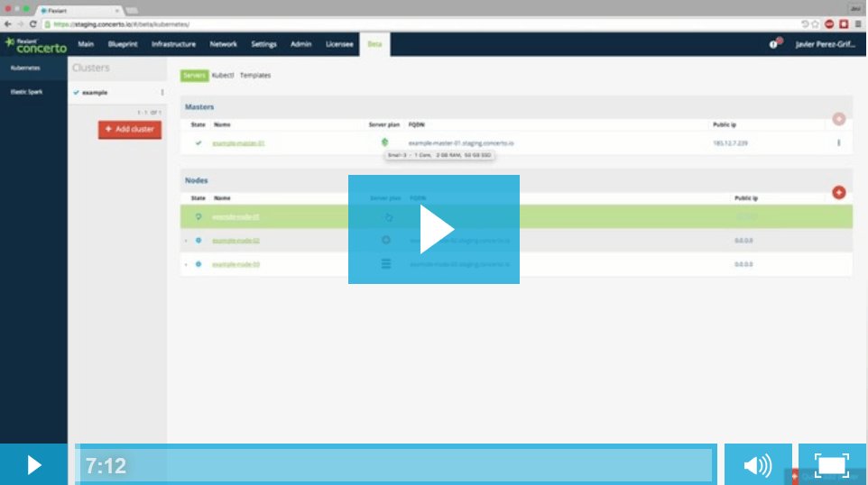Select the Flexiant browser tab

(79, 11)
